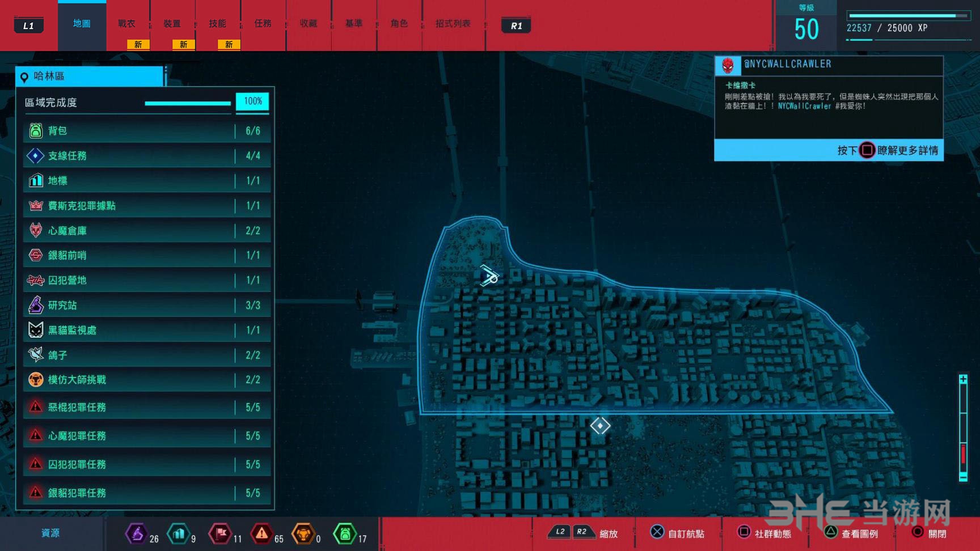Click the 支線任務 4/4 count
The height and width of the screenshot is (551, 980).
[253, 155]
